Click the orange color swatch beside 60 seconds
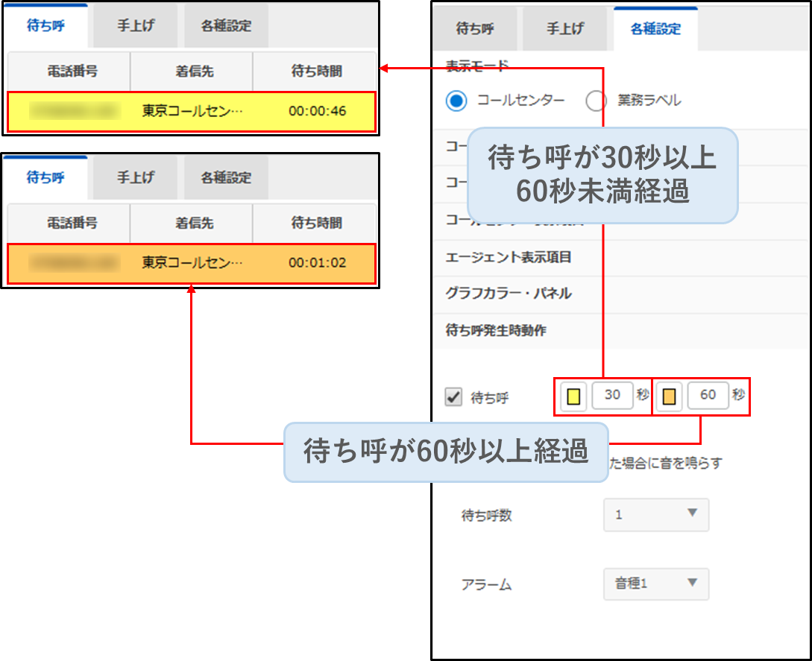This screenshot has height=661, width=812. [670, 396]
